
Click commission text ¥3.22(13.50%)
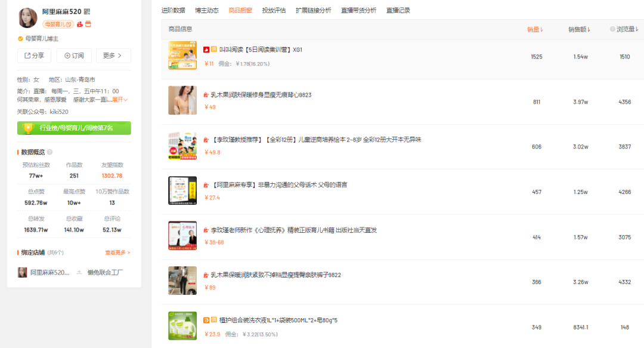coord(260,334)
